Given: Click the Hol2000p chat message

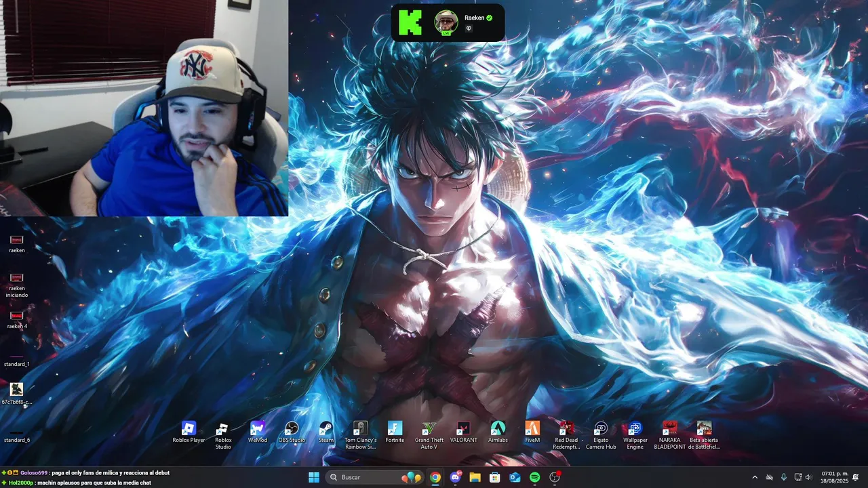Looking at the screenshot, I should coord(77,483).
